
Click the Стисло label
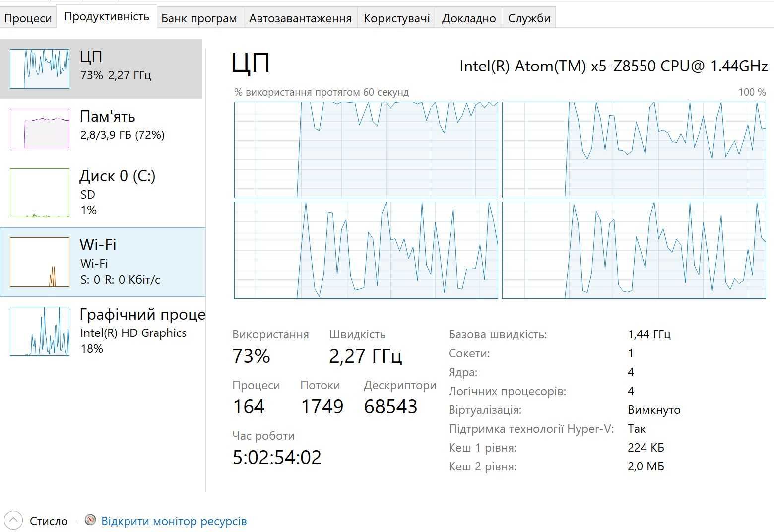[49, 521]
